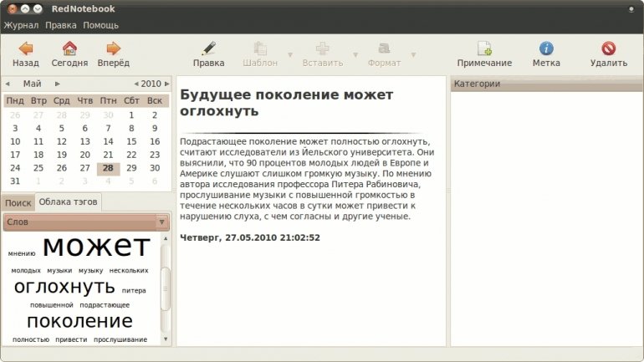
Task: Add a note with Примечание icon
Action: coord(484,48)
